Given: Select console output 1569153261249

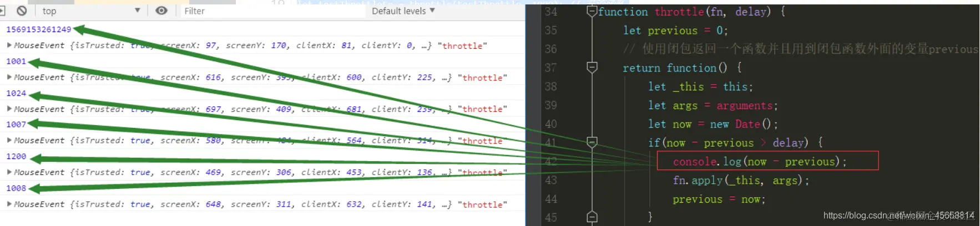Looking at the screenshot, I should pos(39,29).
